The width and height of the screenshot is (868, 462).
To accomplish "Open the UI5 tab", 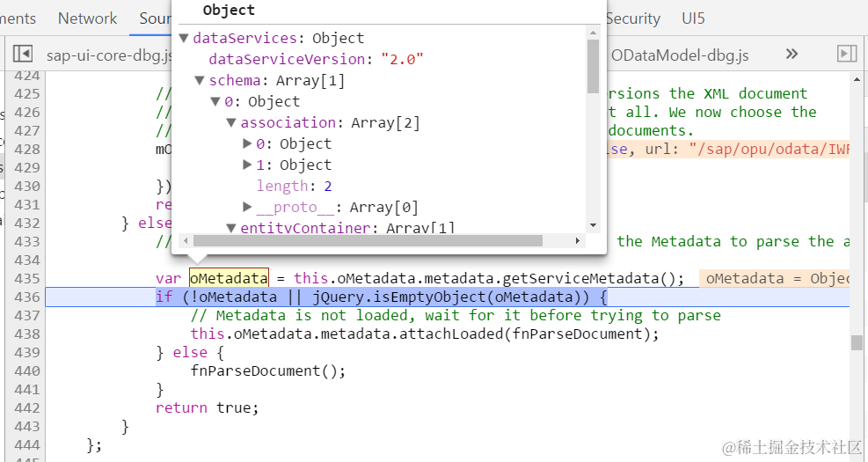I will (694, 18).
